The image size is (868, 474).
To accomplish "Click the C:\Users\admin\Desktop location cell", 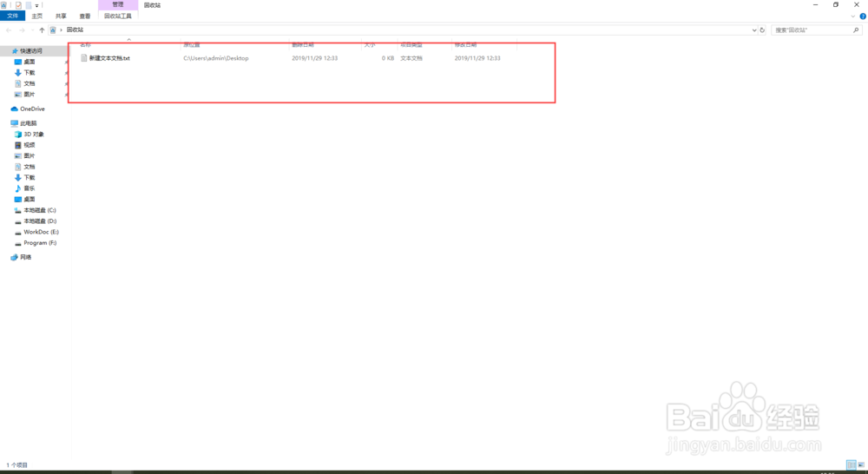I will [x=216, y=58].
